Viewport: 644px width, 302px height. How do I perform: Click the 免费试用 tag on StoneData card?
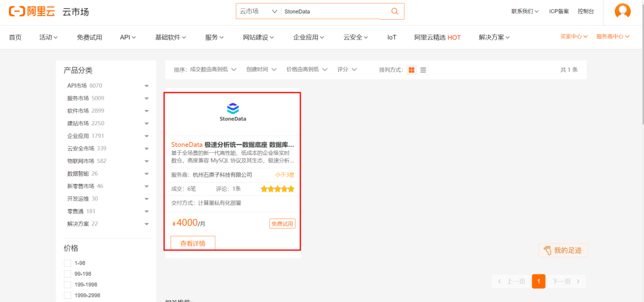(x=283, y=224)
